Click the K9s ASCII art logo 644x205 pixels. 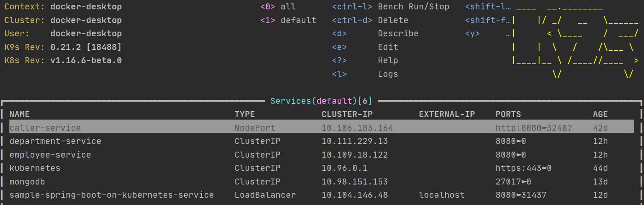(575, 41)
